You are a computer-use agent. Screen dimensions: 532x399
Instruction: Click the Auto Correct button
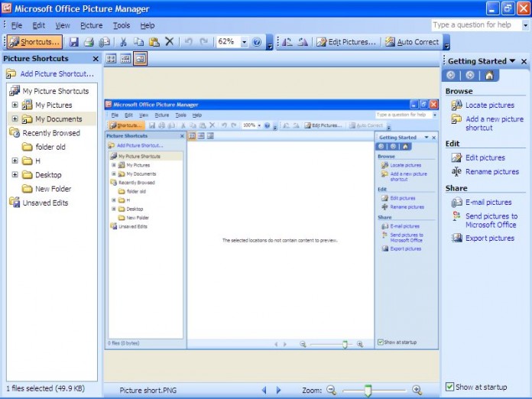[412, 42]
